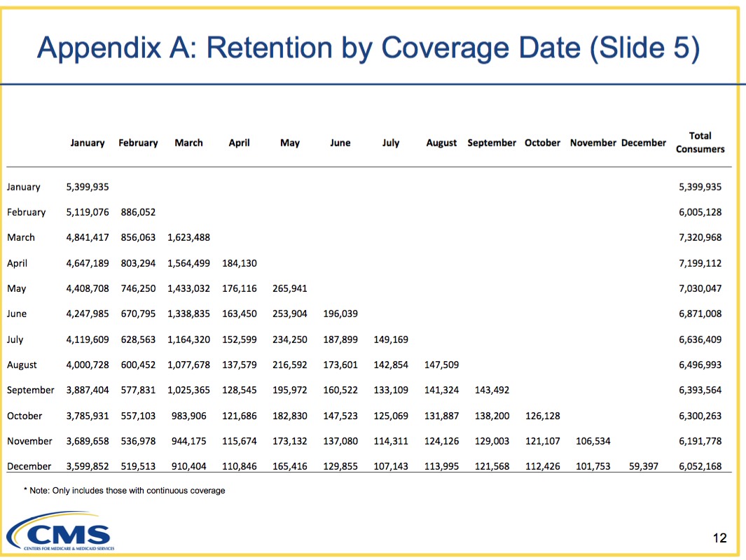Image resolution: width=746 pixels, height=560 pixels.
Task: Click the total 7,320,968
Action: pos(700,238)
